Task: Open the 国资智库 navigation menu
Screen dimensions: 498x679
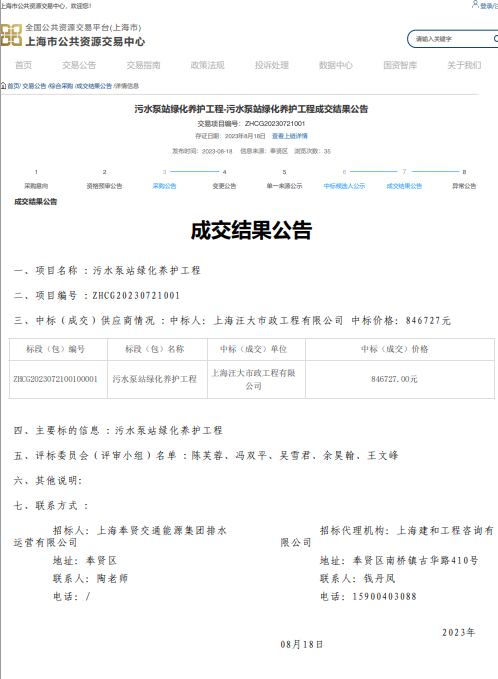Action: click(400, 65)
